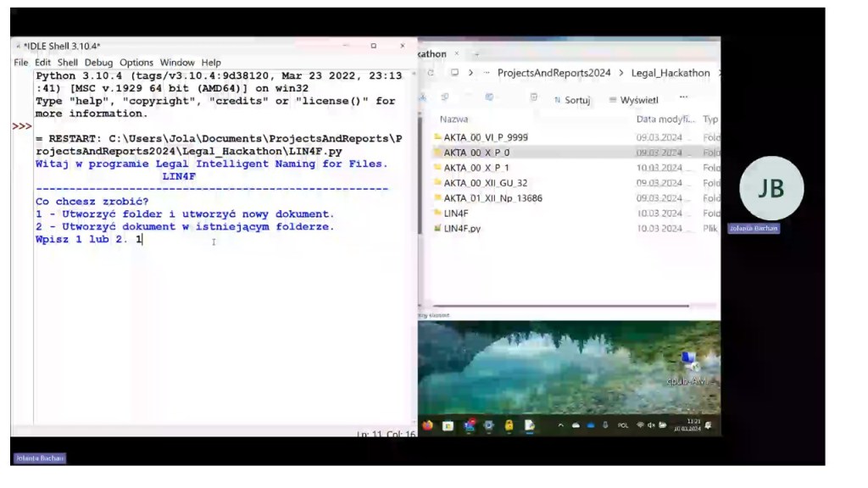Click the POL language indicator in taskbar
The height and width of the screenshot is (488, 868).
click(x=623, y=425)
